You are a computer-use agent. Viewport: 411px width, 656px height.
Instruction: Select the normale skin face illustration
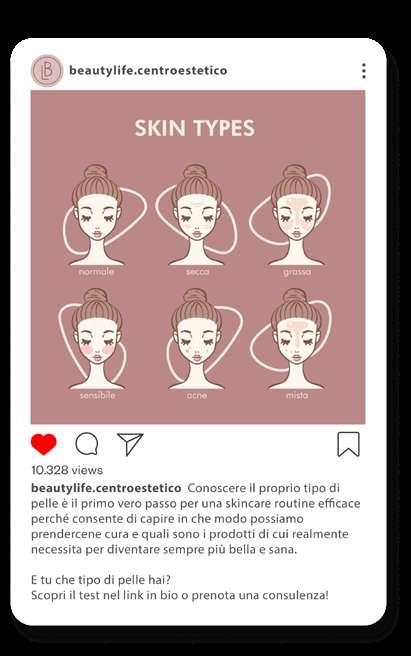click(x=97, y=215)
